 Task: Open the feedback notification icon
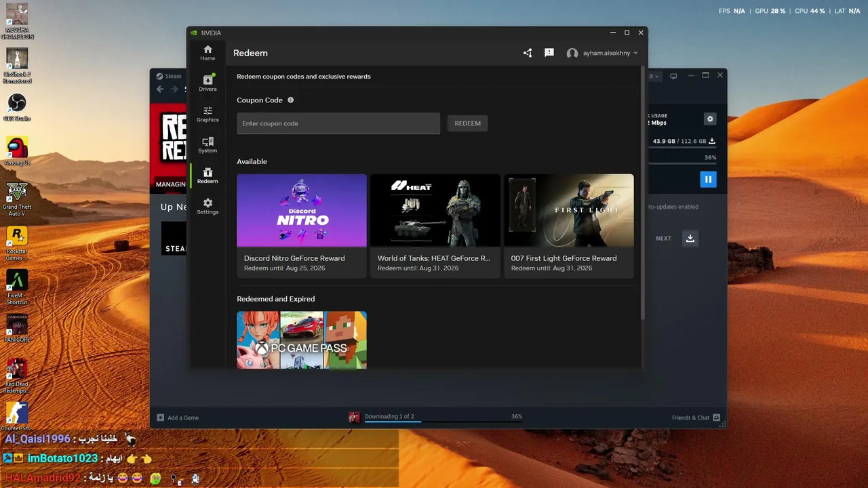pyautogui.click(x=549, y=53)
